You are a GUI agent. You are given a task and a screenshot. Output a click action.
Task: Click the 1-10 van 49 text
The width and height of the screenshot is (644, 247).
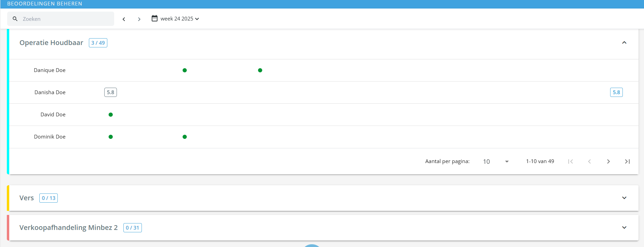tap(540, 161)
